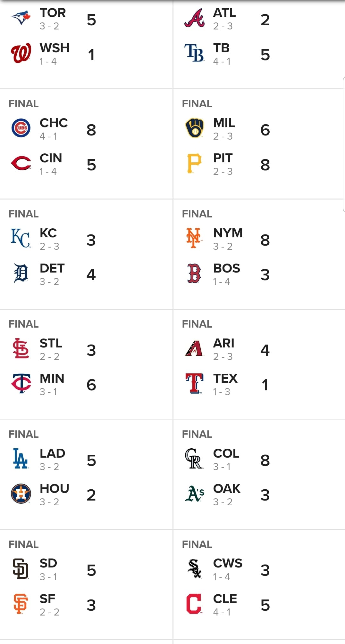Open the LAD team name

pos(53,453)
